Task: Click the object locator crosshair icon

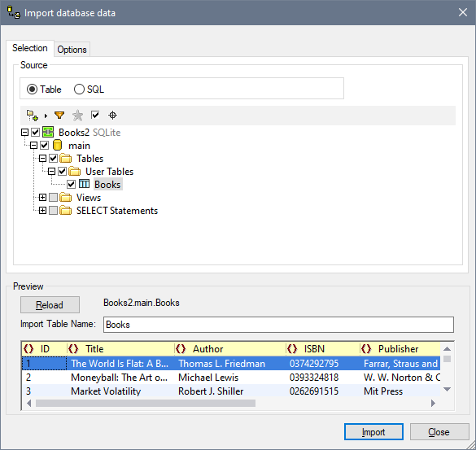Action: click(x=112, y=115)
